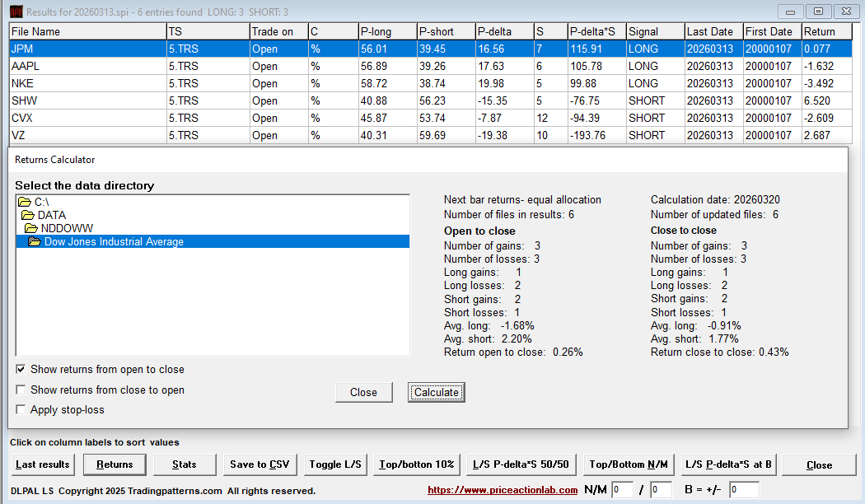Select the NDDOWW folder icon
The image size is (865, 504).
(x=31, y=228)
